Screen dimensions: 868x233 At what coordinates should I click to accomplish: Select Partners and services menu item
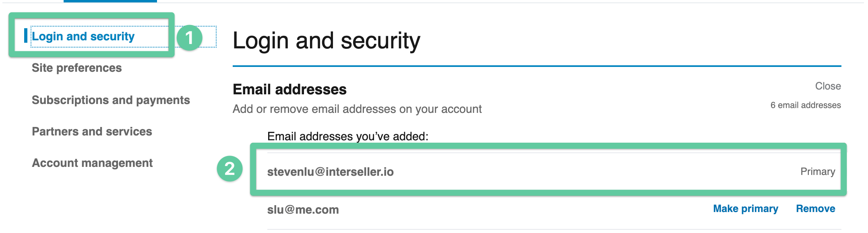(x=92, y=131)
